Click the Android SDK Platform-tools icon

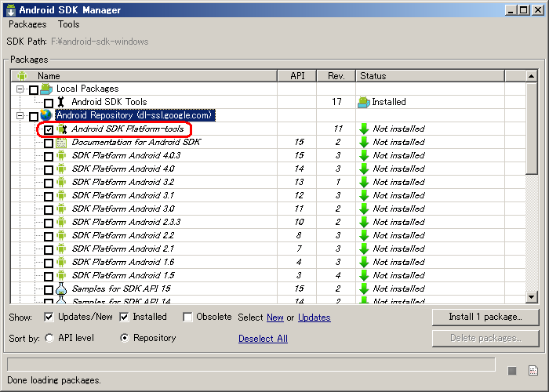click(62, 129)
